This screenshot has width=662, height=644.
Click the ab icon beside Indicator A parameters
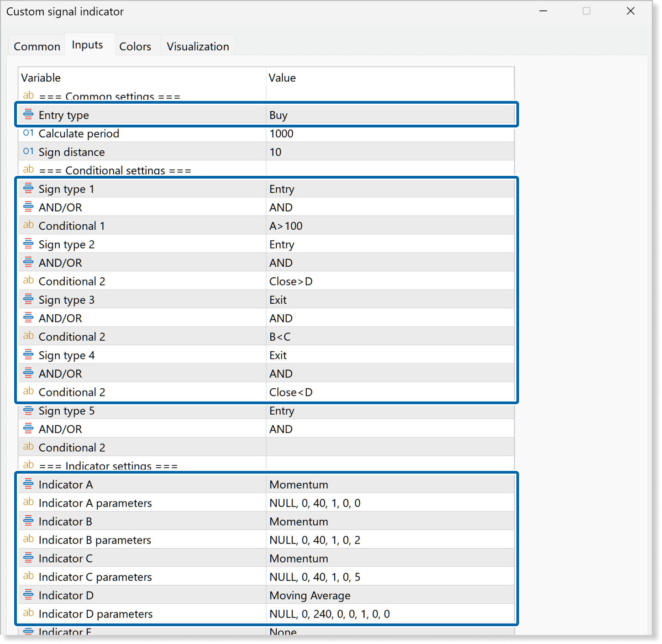coord(28,502)
